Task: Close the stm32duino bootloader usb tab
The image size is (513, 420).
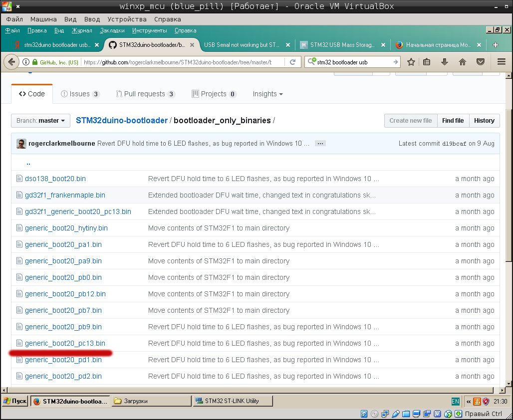Action: (x=96, y=45)
